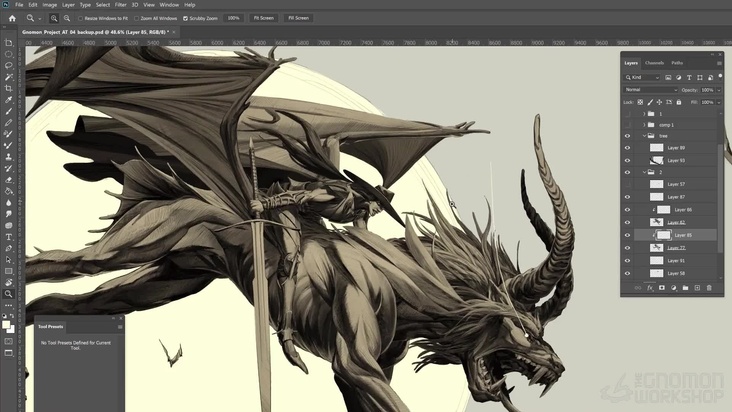The width and height of the screenshot is (732, 412).
Task: Click the Fit Screen button
Action: click(264, 18)
